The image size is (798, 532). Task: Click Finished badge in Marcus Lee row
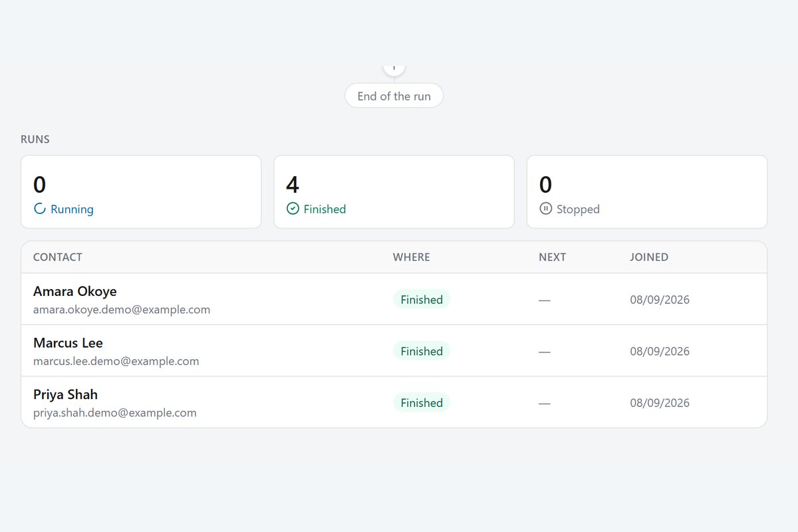(422, 351)
